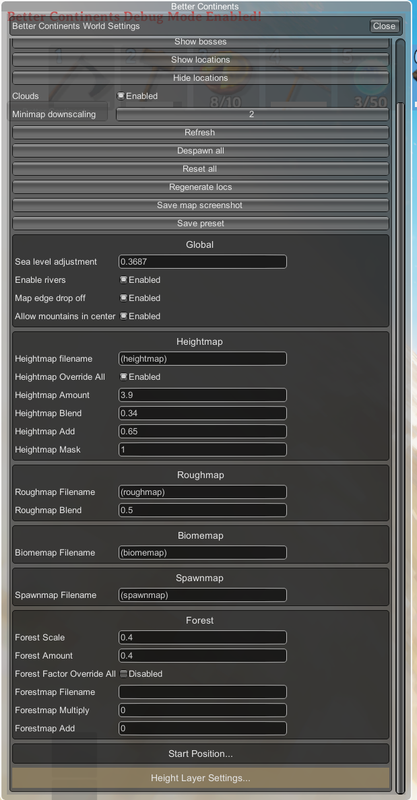The height and width of the screenshot is (800, 417).
Task: Click the Roughmap Filename field
Action: (202, 492)
